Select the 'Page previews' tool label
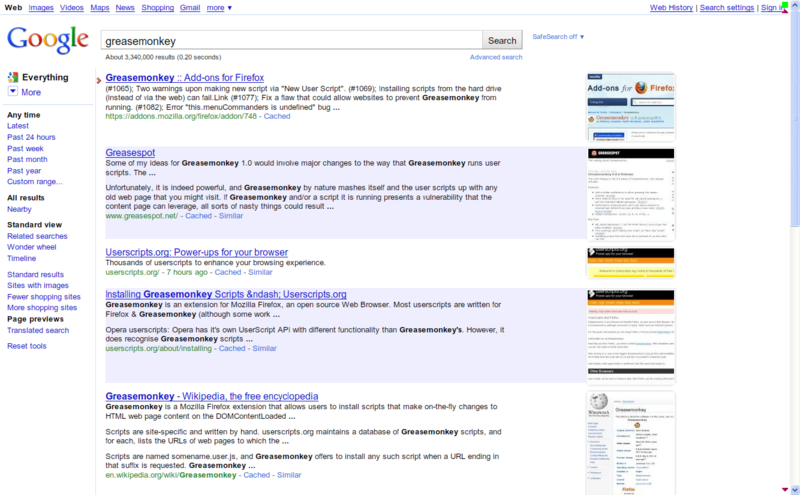This screenshot has width=800, height=495. [35, 319]
